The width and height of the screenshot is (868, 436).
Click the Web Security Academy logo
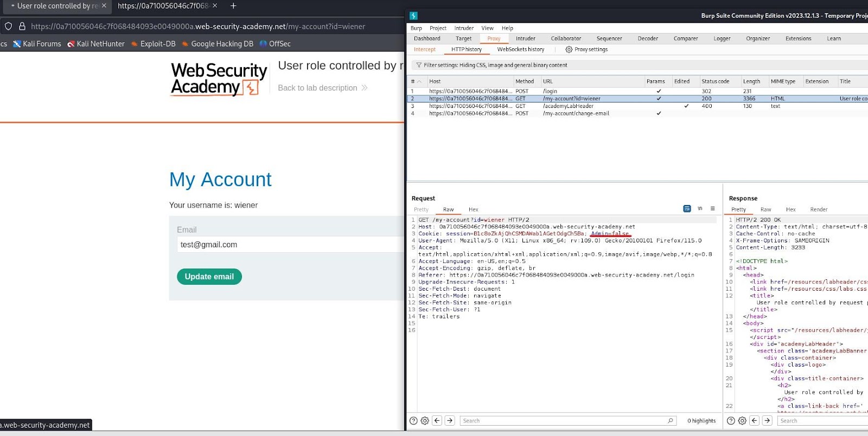tap(219, 79)
